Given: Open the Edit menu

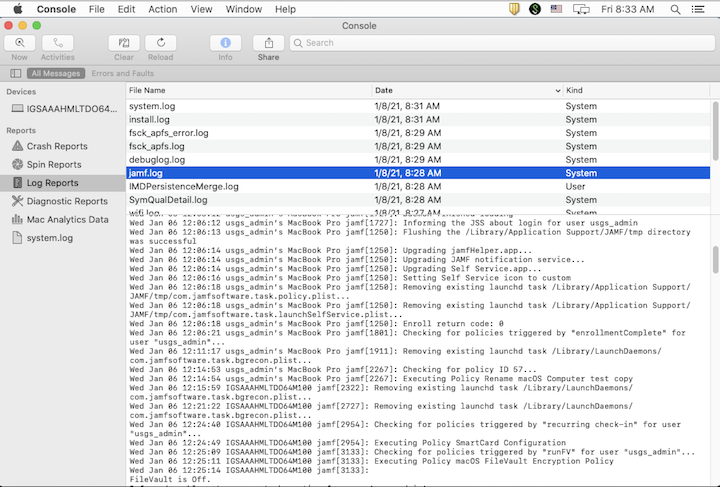Looking at the screenshot, I should click(x=126, y=9).
